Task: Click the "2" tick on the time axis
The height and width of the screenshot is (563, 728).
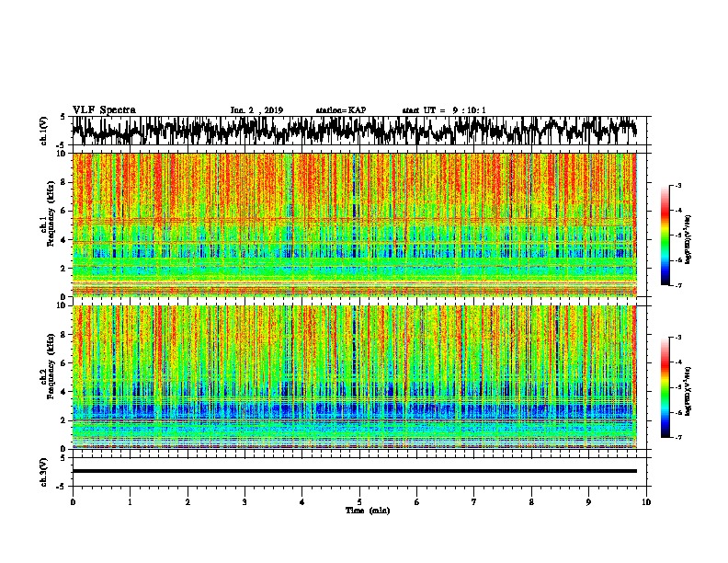Action: 188,502
